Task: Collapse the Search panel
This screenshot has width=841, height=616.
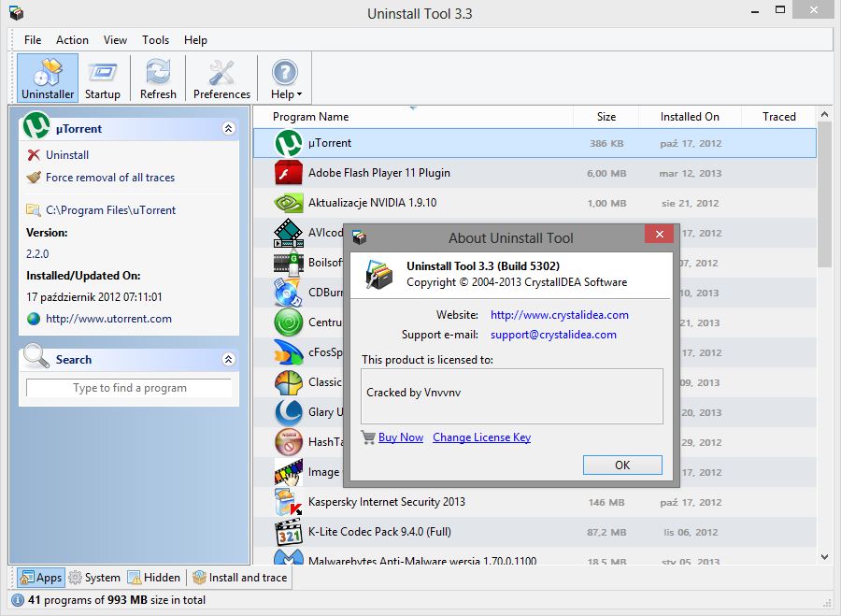Action: tap(229, 359)
